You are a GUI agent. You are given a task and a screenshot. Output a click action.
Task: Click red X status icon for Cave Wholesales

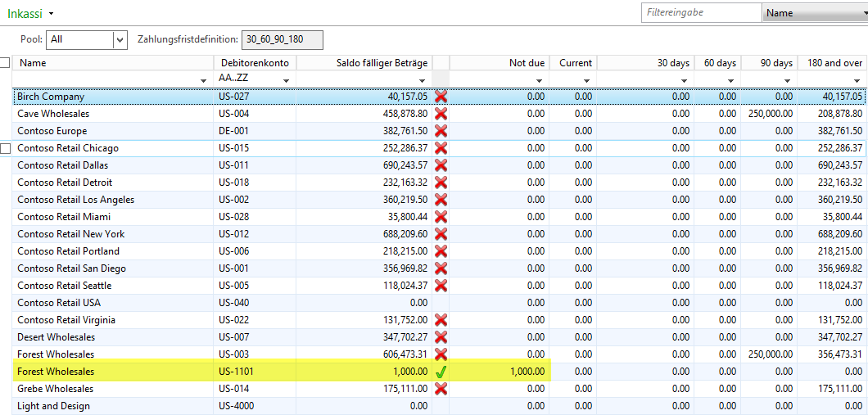point(441,114)
